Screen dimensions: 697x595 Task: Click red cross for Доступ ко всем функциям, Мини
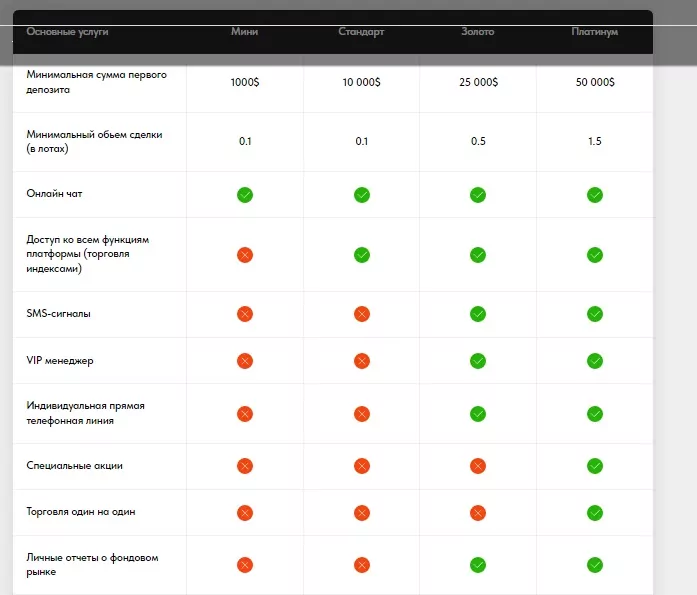click(245, 255)
